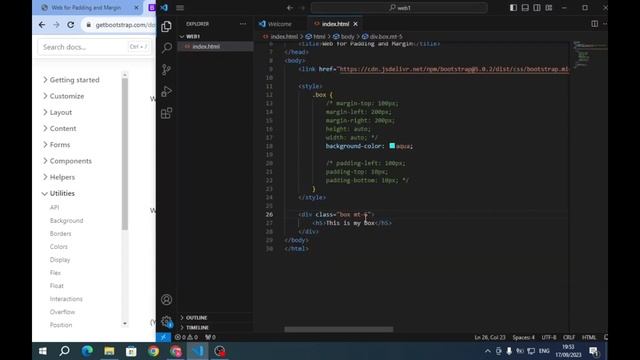Image resolution: width=640 pixels, height=360 pixels.
Task: Toggle the primary sidebar layout icon
Action: [x=513, y=8]
